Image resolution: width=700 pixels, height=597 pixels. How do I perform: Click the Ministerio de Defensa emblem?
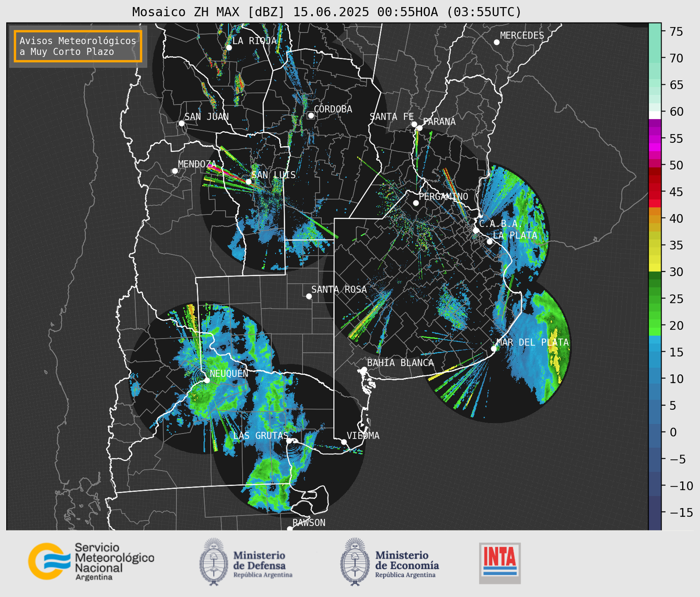(214, 562)
